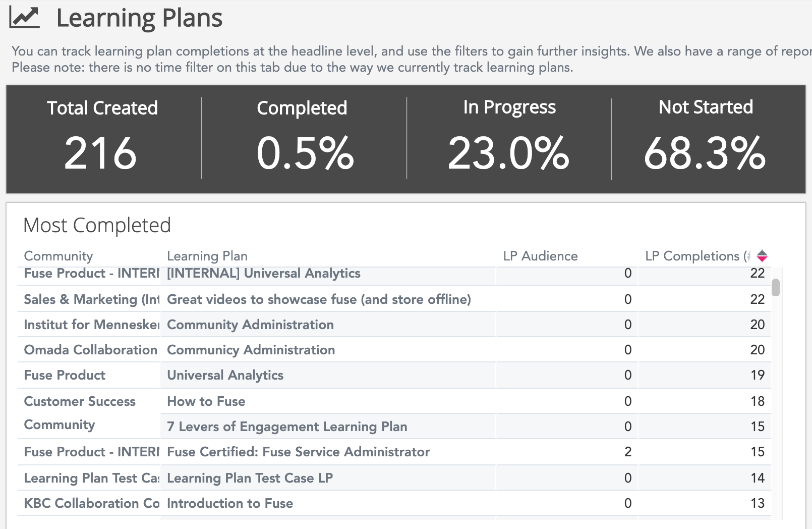812x529 pixels.
Task: Toggle LP Completions sort arrow icon
Action: (762, 256)
